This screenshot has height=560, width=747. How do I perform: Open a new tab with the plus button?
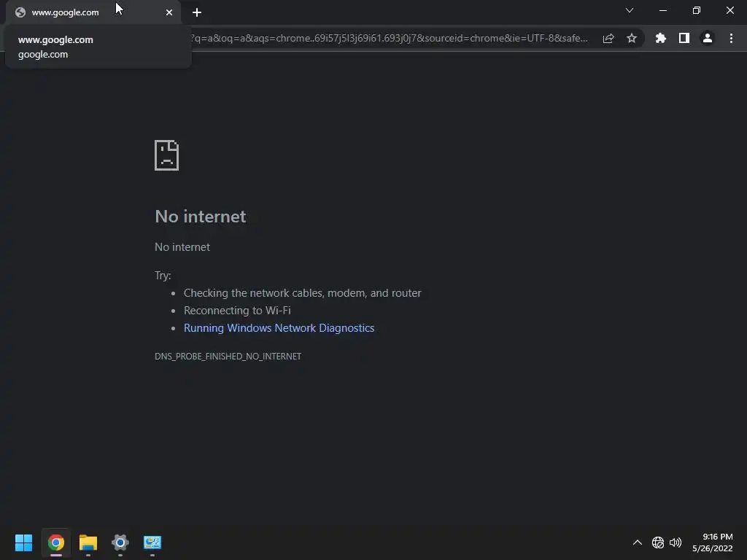pyautogui.click(x=197, y=12)
